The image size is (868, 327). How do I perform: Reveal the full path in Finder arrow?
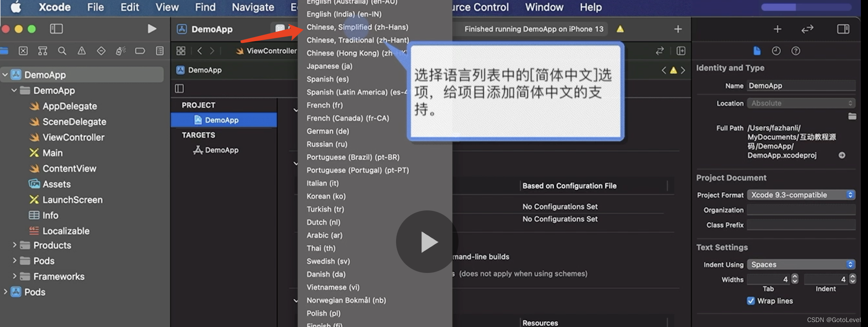(x=842, y=155)
